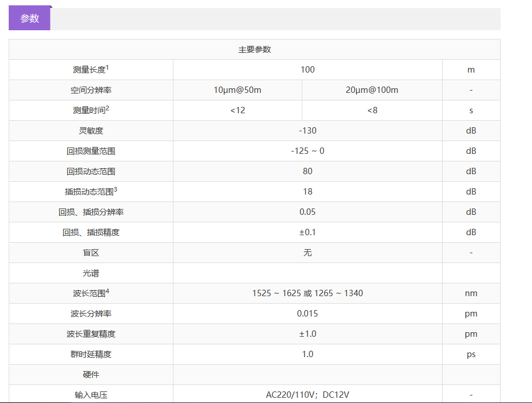Select the <8 measurement time value
This screenshot has width=532, height=403.
(x=372, y=110)
